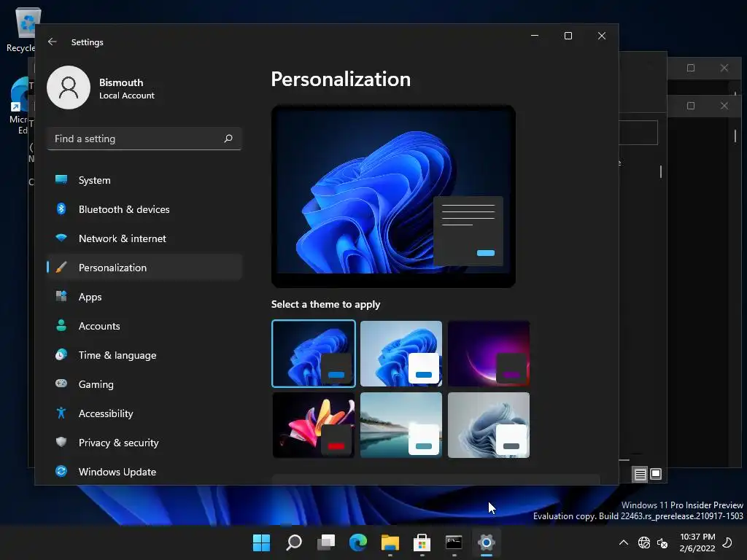Click the large desktop preview image

point(393,196)
